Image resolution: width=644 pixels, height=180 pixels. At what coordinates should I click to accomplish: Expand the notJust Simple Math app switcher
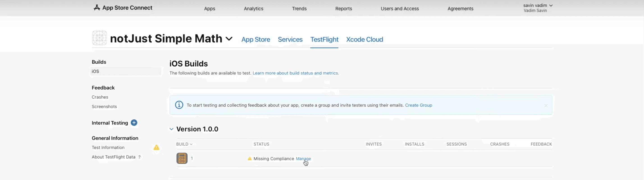229,39
